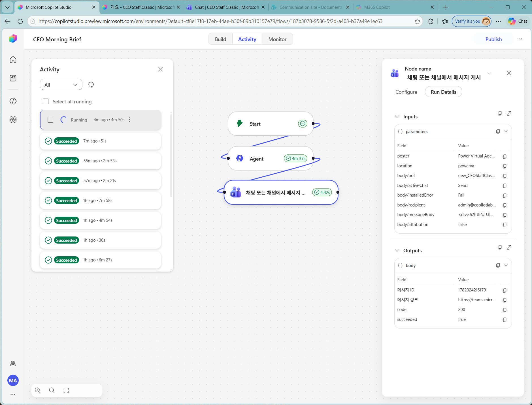Collapse the parameters block
This screenshot has width=532, height=405.
[506, 131]
